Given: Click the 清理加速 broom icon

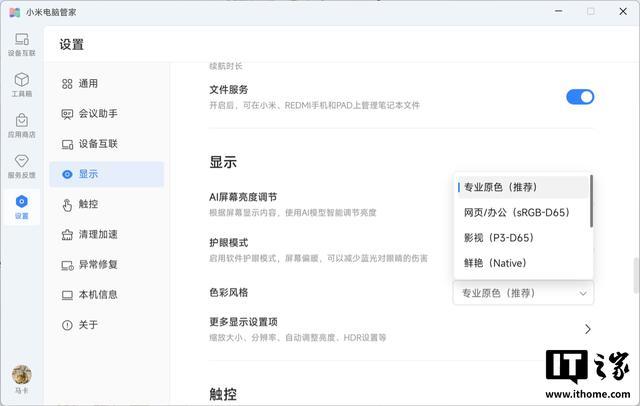Looking at the screenshot, I should click(67, 235).
